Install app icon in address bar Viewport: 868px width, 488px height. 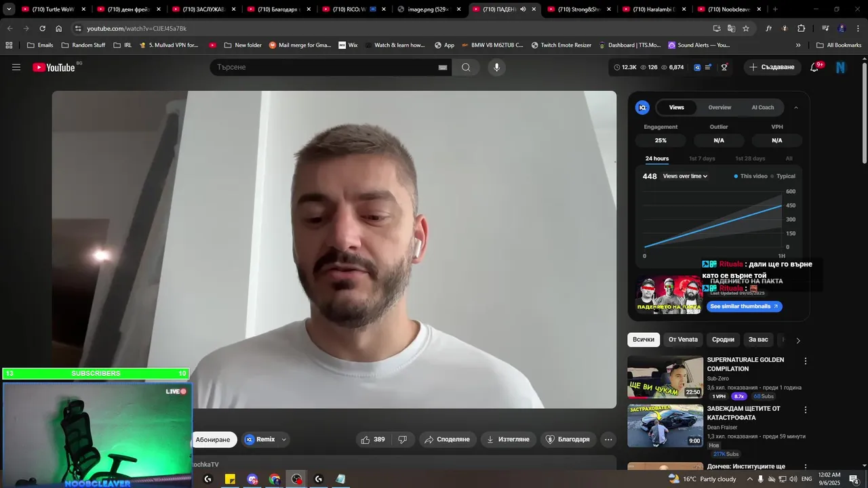[x=717, y=28]
